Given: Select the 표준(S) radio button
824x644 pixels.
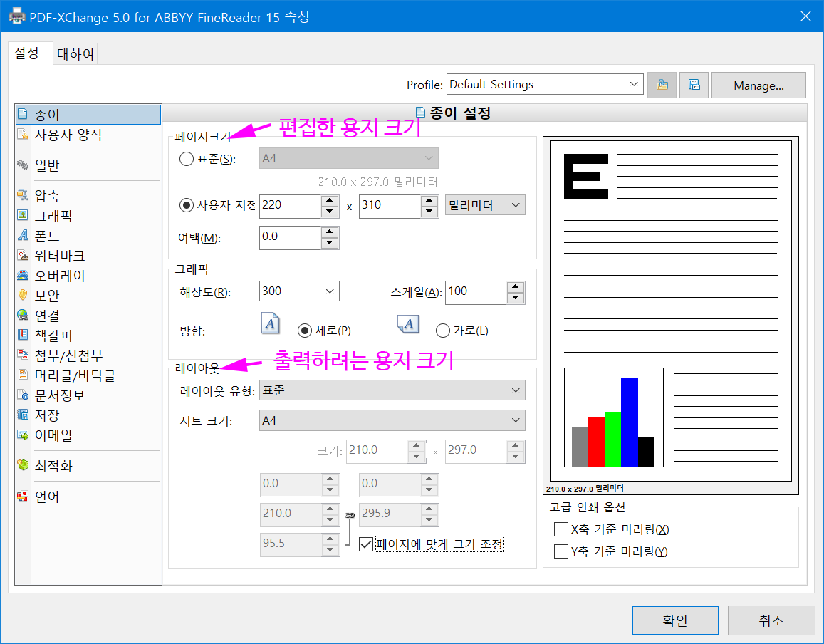Looking at the screenshot, I should coord(187,159).
